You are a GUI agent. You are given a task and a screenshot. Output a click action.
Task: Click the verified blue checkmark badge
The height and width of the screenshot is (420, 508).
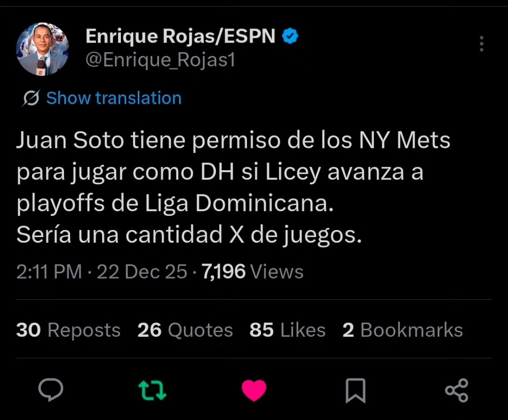click(290, 35)
